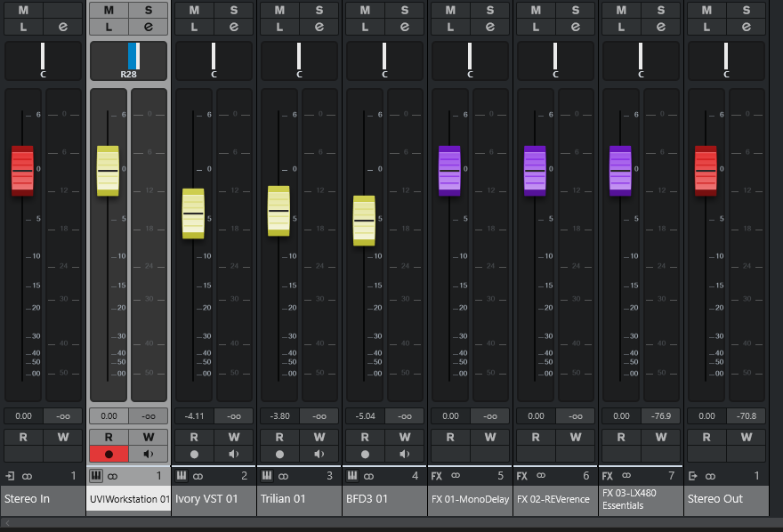Open edit channel settings for FX 01-MonoDelay
Image resolution: width=783 pixels, height=532 pixels.
tap(490, 27)
